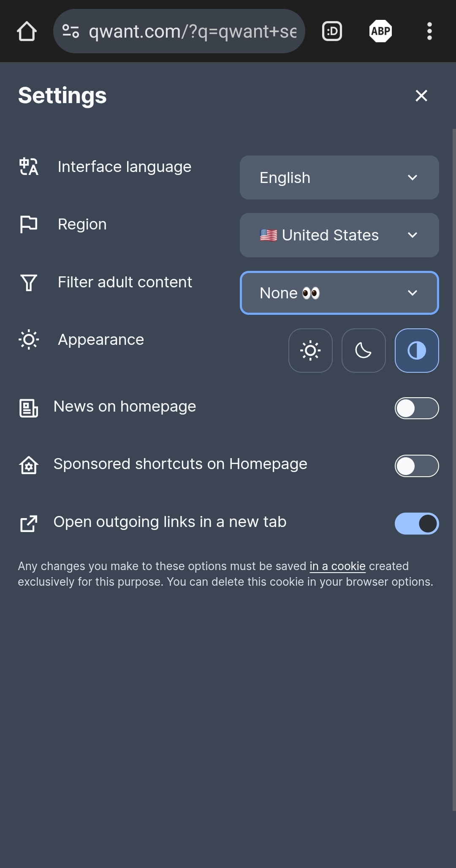The image size is (456, 868).
Task: Click the Appearance label text
Action: 101,340
